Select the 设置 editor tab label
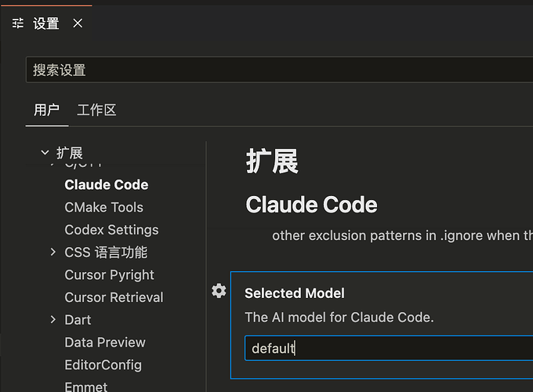Viewport: 533px width, 392px height. 46,24
